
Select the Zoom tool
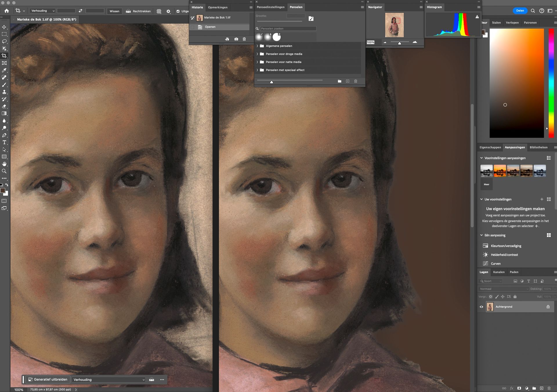4,171
